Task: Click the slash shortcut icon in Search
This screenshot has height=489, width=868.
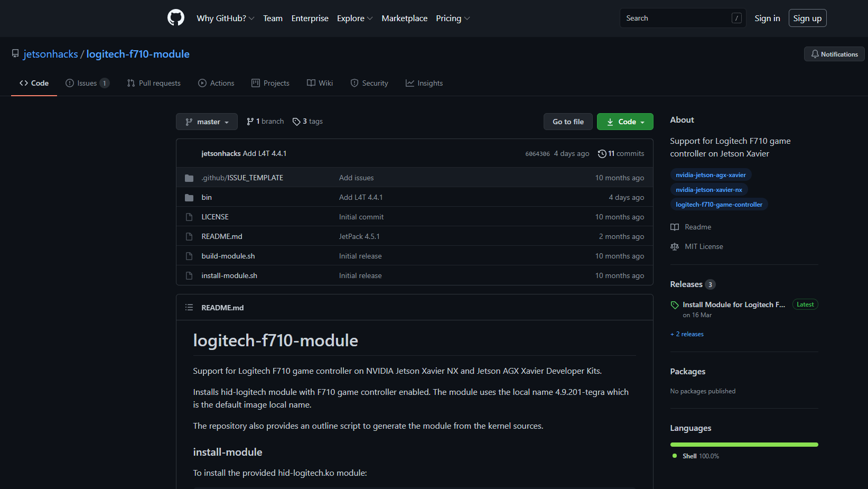Action: pos(736,19)
